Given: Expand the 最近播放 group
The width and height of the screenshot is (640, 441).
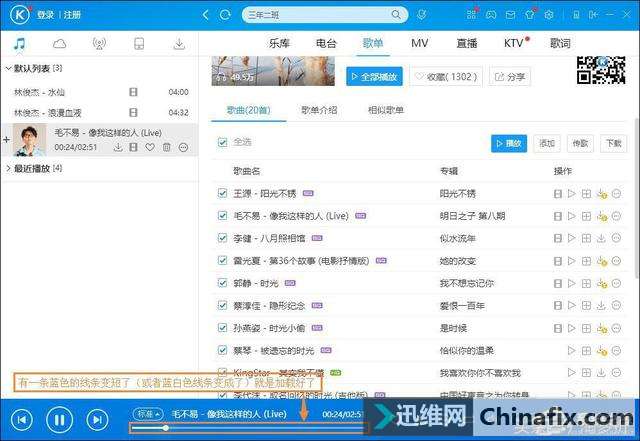Looking at the screenshot, I should click(8, 168).
